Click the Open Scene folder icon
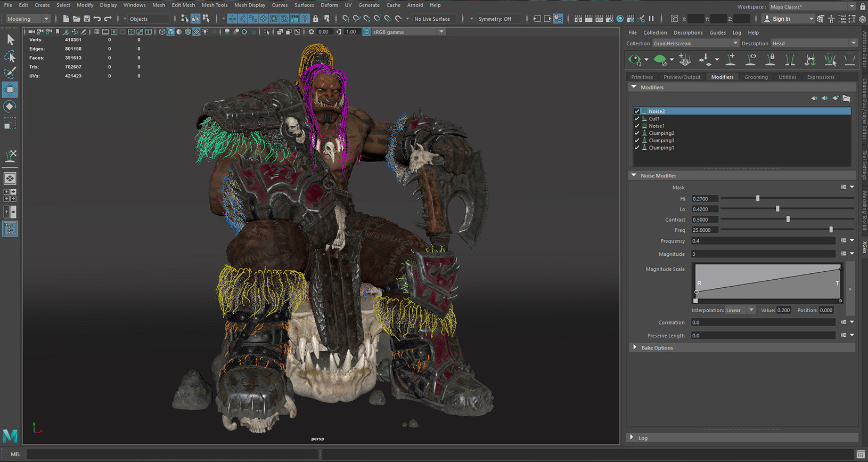Image resolution: width=868 pixels, height=462 pixels. tap(76, 19)
